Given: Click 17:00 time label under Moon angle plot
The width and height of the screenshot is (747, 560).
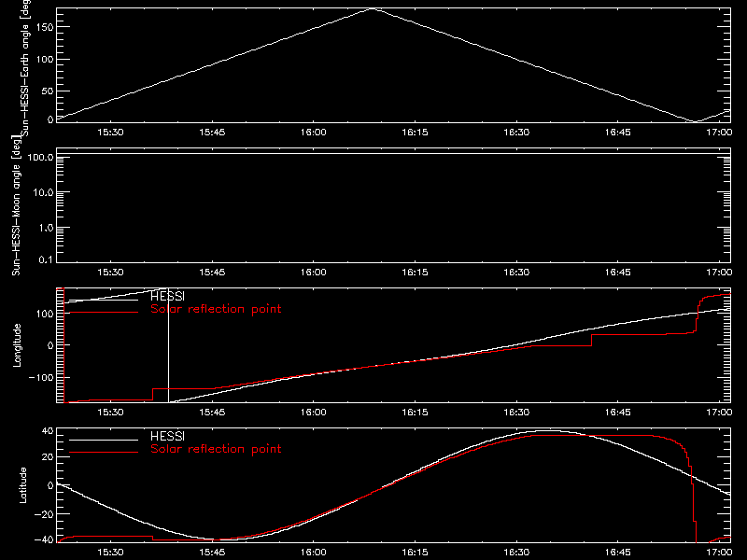Looking at the screenshot, I should coord(719,272).
